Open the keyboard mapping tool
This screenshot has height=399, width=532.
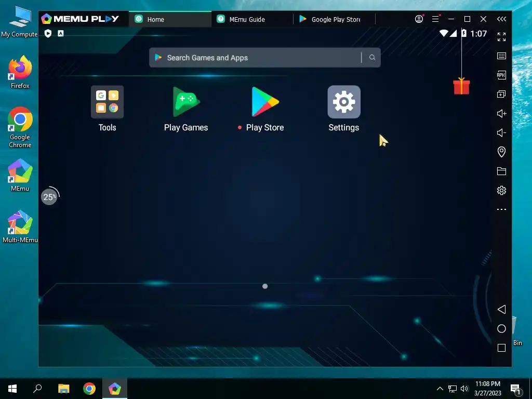(501, 56)
